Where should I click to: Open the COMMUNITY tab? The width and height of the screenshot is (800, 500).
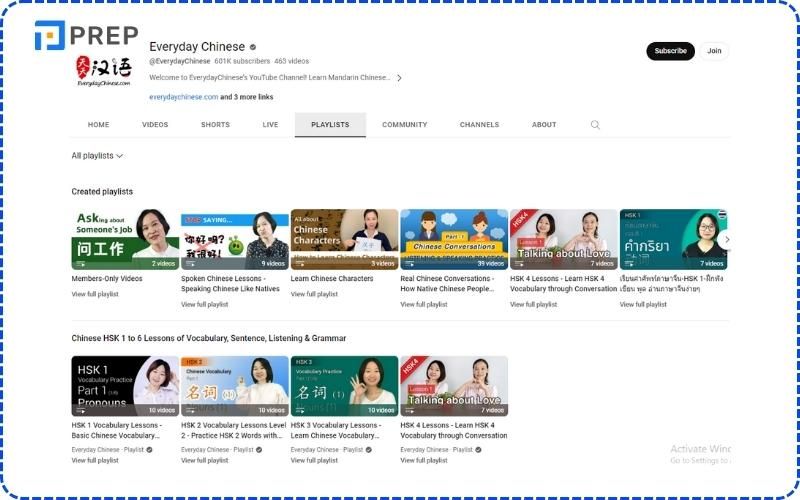(x=405, y=124)
